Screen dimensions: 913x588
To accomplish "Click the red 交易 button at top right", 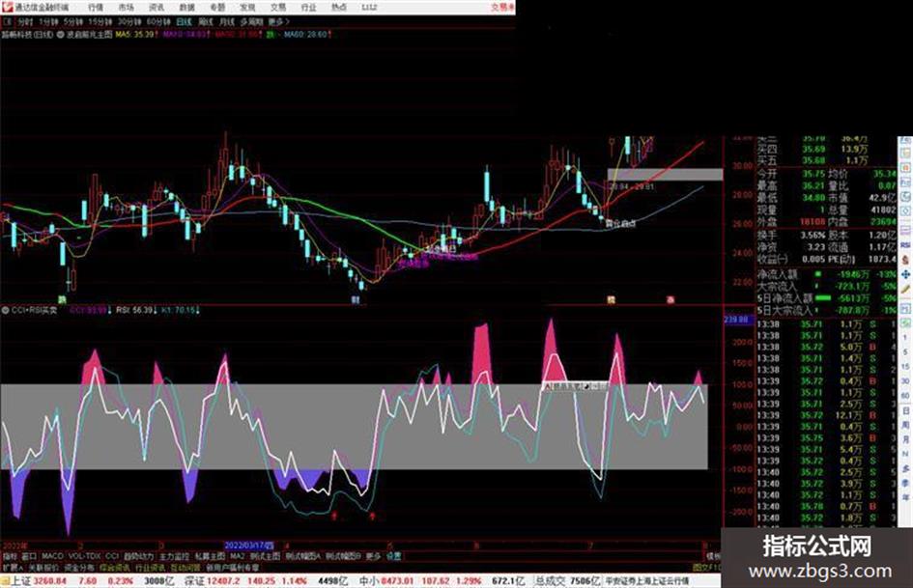I will pyautogui.click(x=502, y=8).
